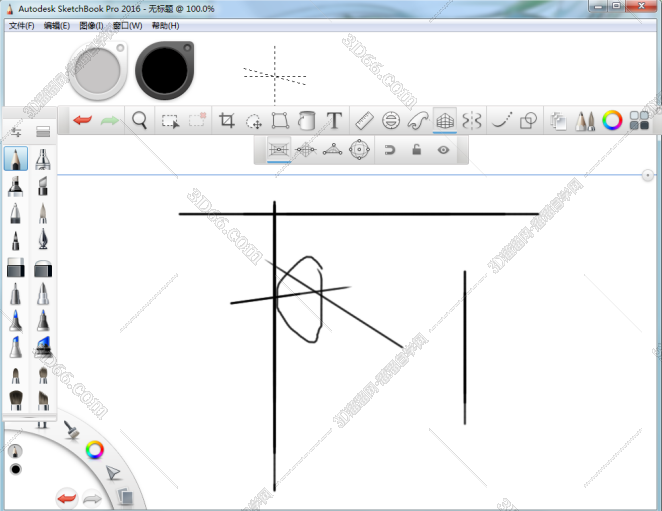Choose the rectangle Selection tool
The image size is (662, 511).
[x=170, y=121]
